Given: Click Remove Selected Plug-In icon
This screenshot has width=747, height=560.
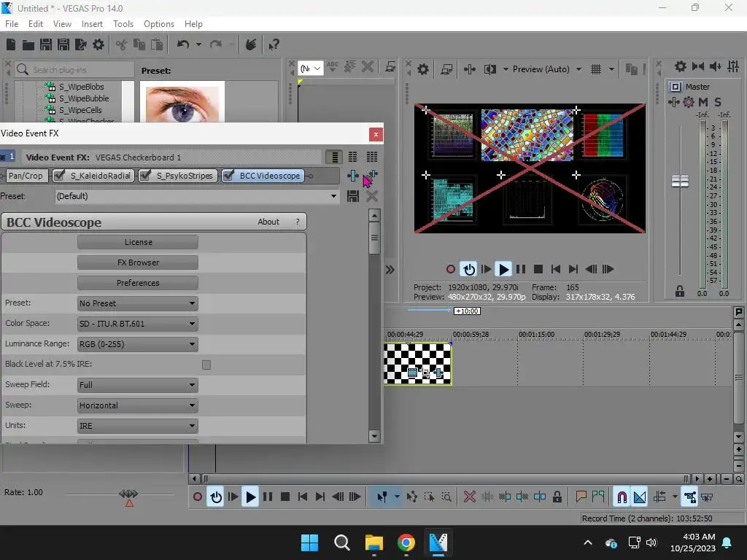Looking at the screenshot, I should tap(371, 176).
